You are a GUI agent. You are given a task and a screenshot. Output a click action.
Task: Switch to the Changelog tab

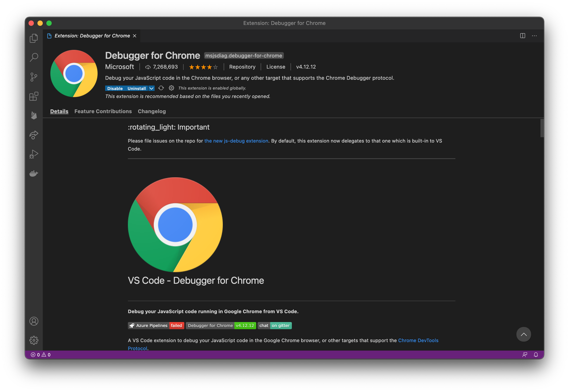coord(151,111)
